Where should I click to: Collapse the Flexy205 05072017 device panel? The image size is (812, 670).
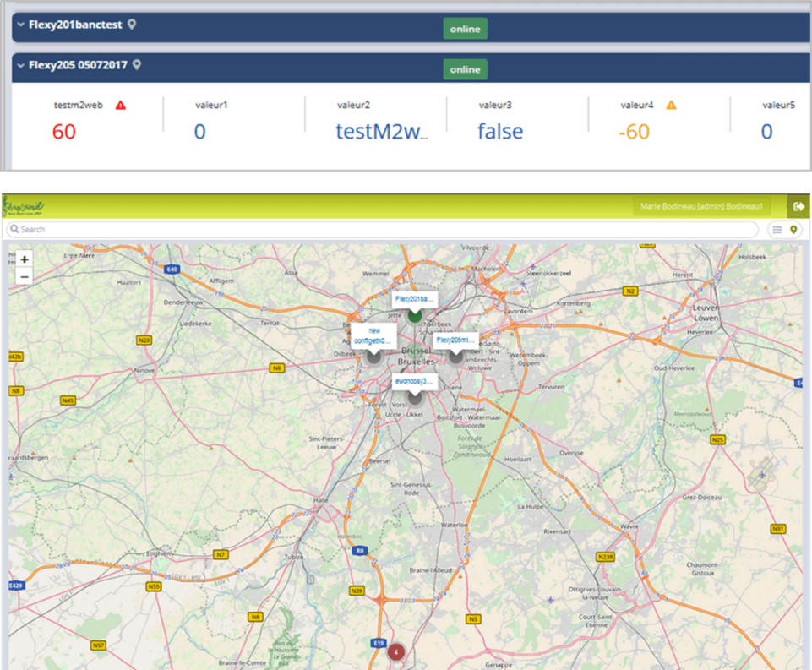[x=20, y=65]
